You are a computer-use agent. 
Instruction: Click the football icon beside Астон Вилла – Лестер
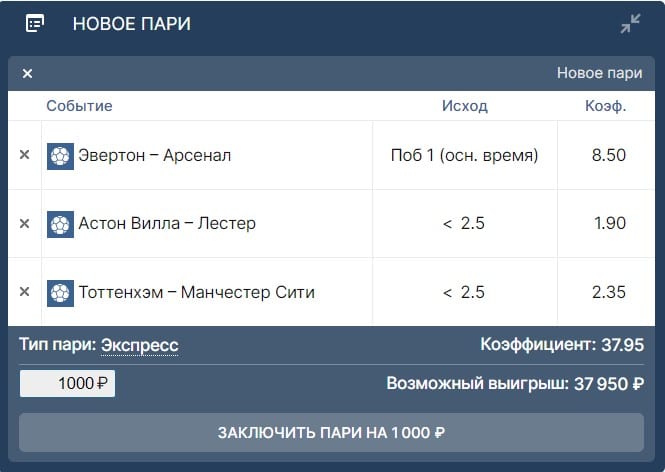point(60,223)
